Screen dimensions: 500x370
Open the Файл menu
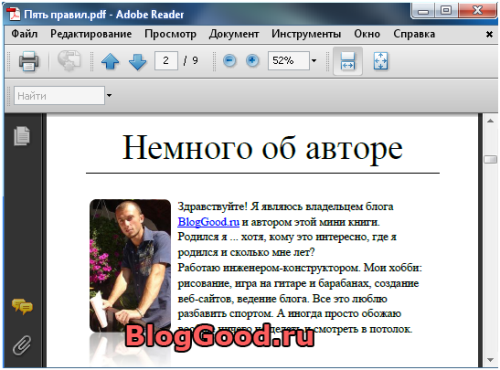pos(24,34)
